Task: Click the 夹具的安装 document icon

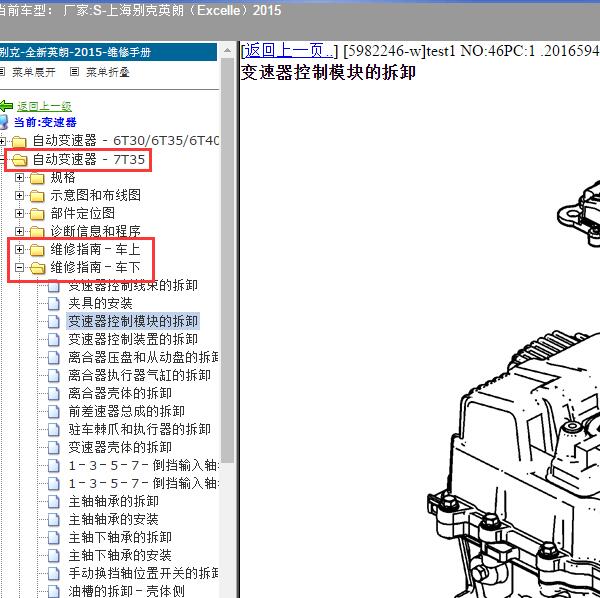Action: click(x=54, y=303)
